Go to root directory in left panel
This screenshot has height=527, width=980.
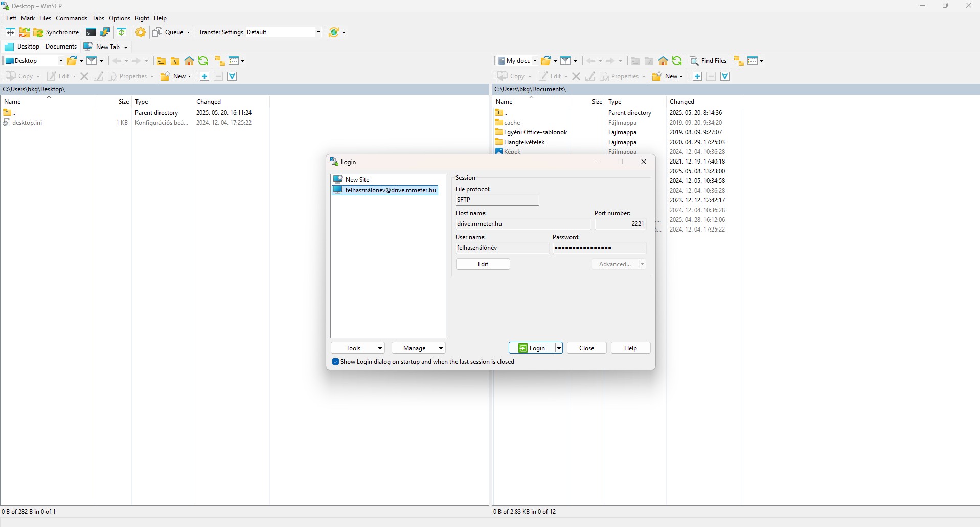point(175,61)
